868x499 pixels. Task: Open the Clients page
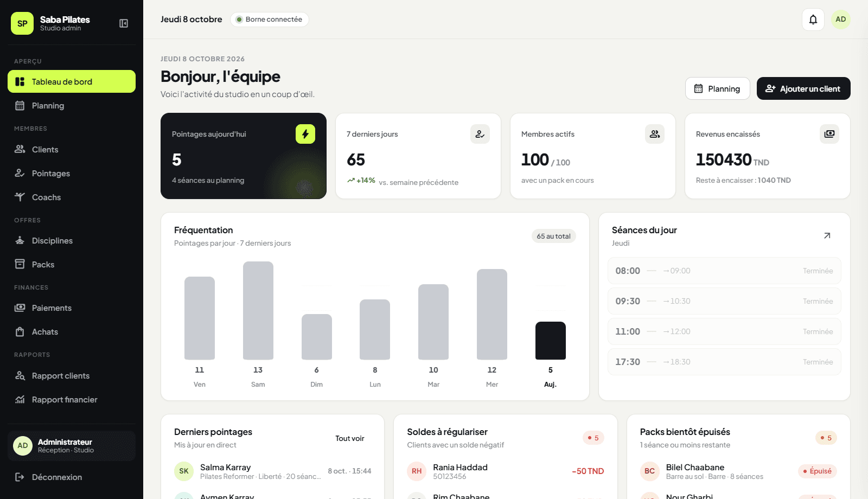[x=72, y=150]
